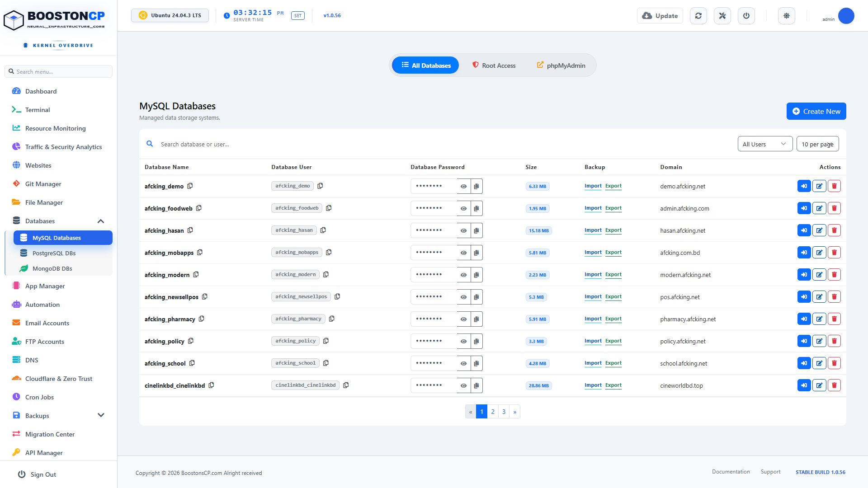Click the Create New button
The image size is (868, 488).
[x=816, y=111]
